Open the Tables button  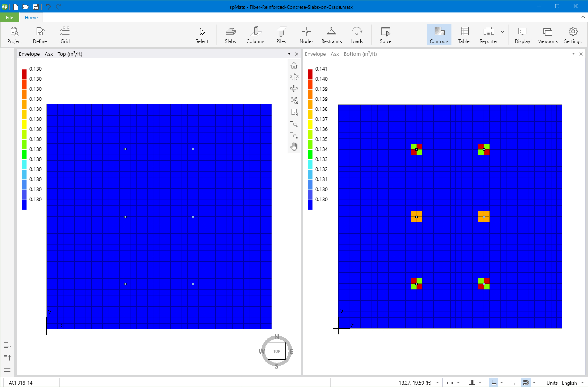[464, 35]
